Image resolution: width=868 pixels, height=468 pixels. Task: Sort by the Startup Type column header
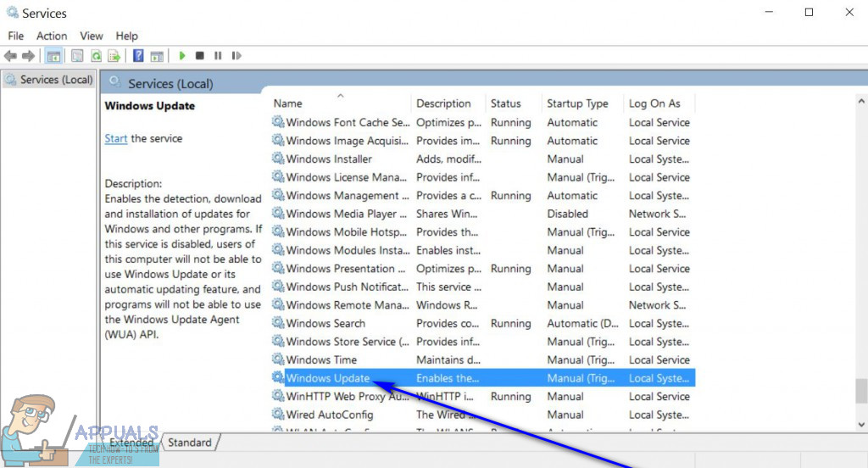point(577,103)
